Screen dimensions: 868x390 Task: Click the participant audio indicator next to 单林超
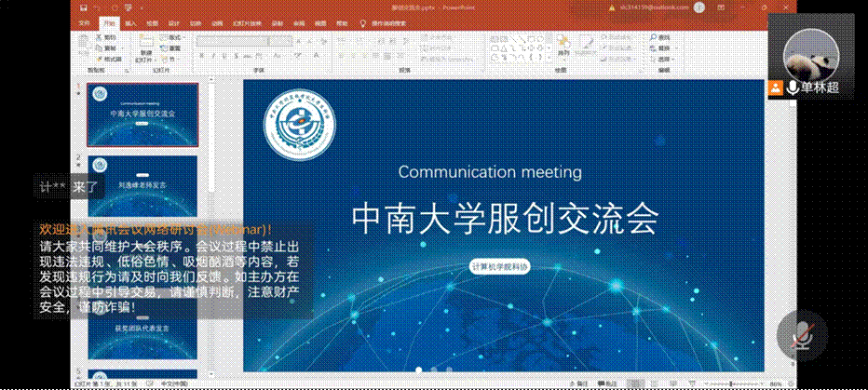793,87
